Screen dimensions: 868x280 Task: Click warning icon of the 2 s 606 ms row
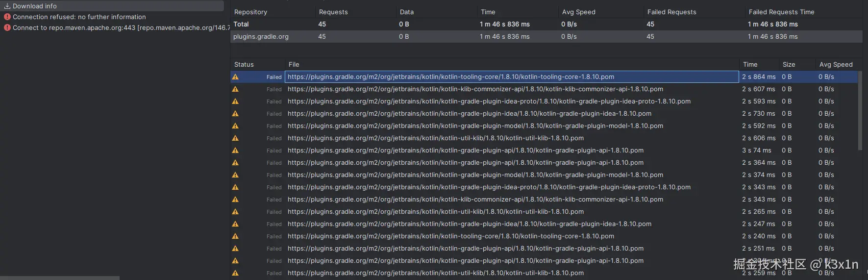click(235, 138)
